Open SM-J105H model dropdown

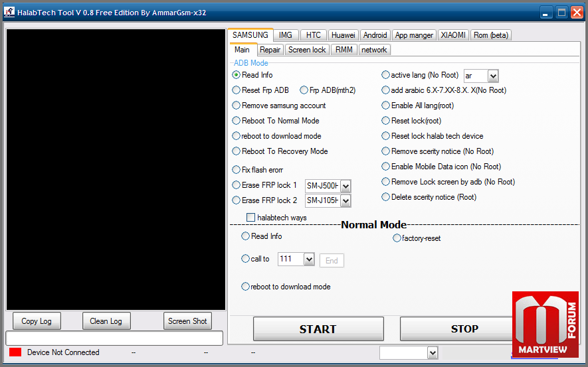point(345,201)
